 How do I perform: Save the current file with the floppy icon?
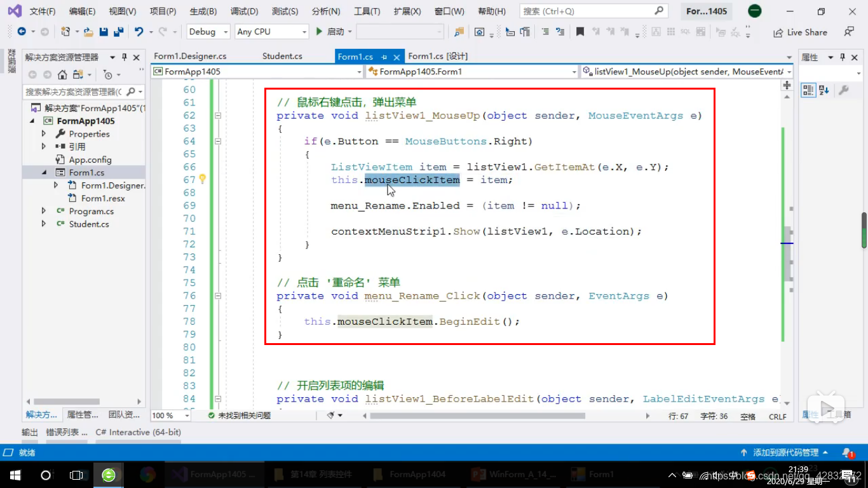pos(104,32)
